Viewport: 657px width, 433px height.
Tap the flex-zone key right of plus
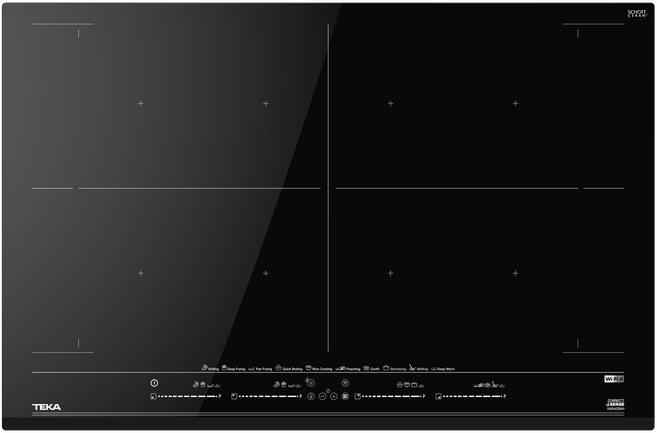coord(345,396)
